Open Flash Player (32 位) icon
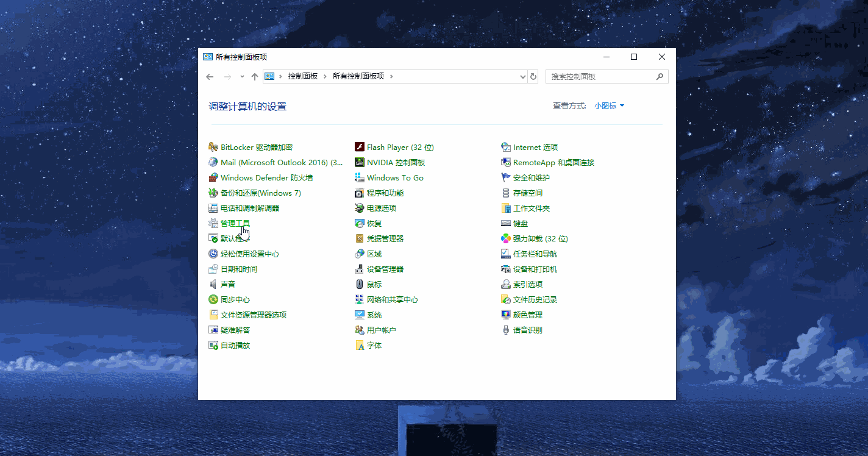The image size is (868, 456). pyautogui.click(x=360, y=147)
